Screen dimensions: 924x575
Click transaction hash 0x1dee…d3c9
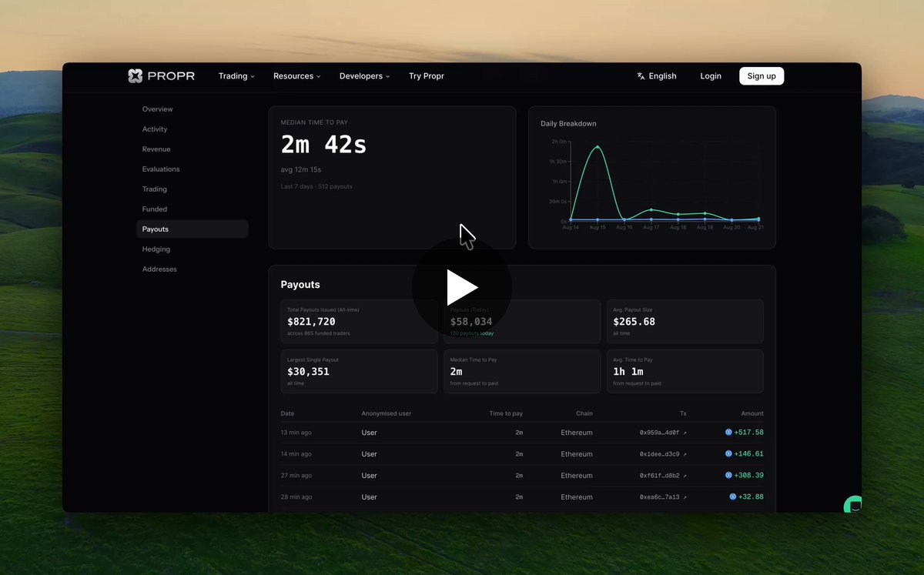coord(659,454)
